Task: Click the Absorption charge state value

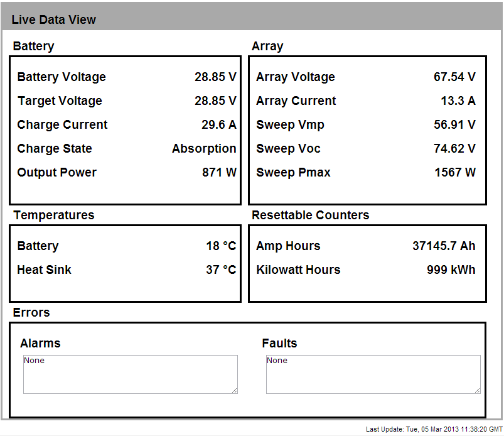Action: 204,149
